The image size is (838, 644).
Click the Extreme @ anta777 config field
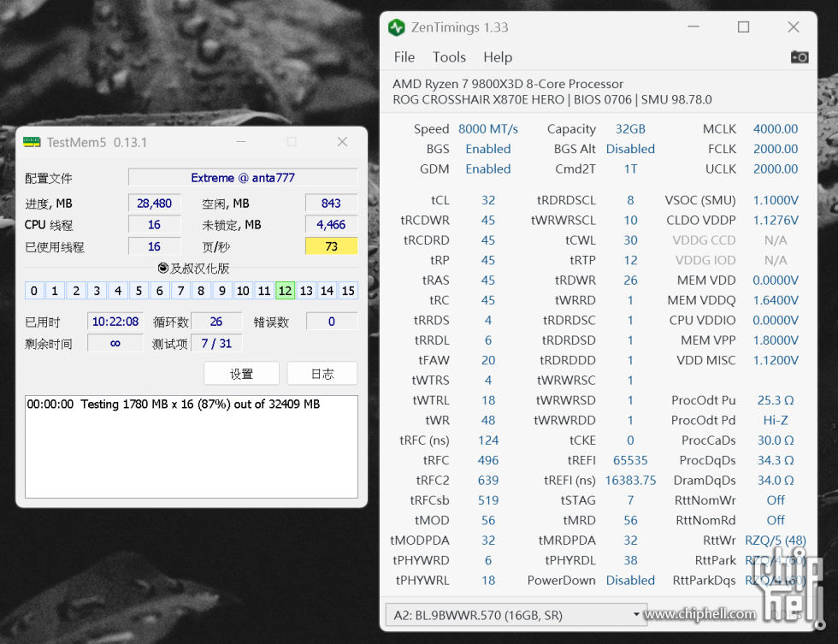point(243,177)
